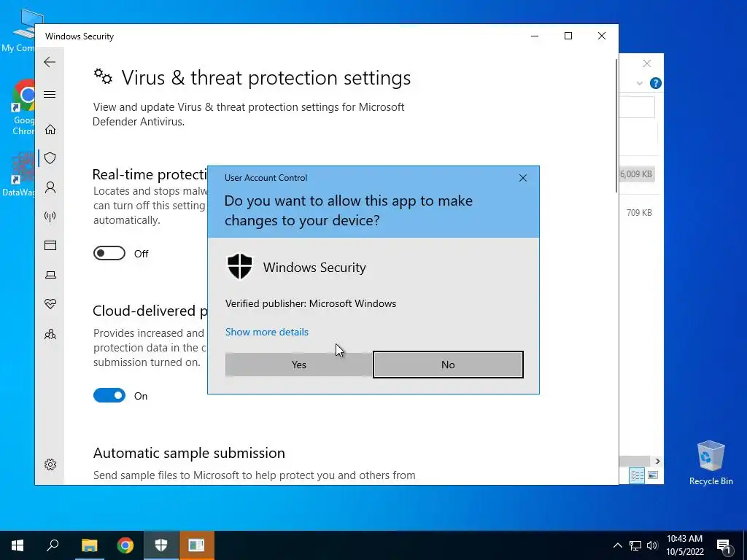Viewport: 747px width, 560px height.
Task: Maximize the Windows Security window
Action: point(568,36)
